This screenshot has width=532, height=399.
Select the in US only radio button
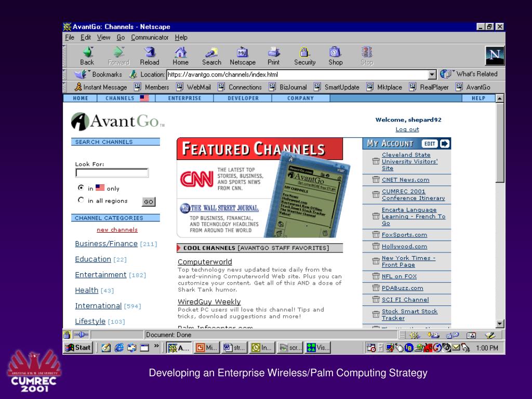(81, 188)
